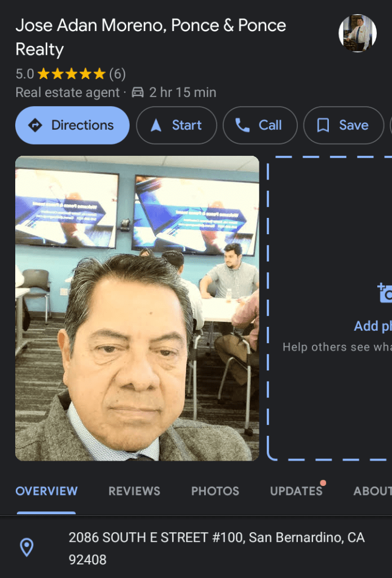Viewport: 392px width, 578px height.
Task: Tap the 2086 South E Street address
Action: pos(217,548)
